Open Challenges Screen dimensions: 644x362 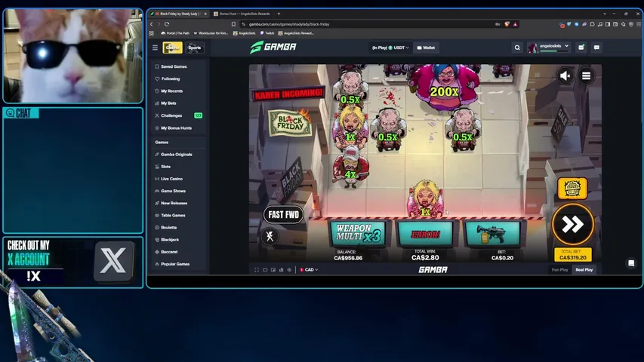(x=177, y=115)
